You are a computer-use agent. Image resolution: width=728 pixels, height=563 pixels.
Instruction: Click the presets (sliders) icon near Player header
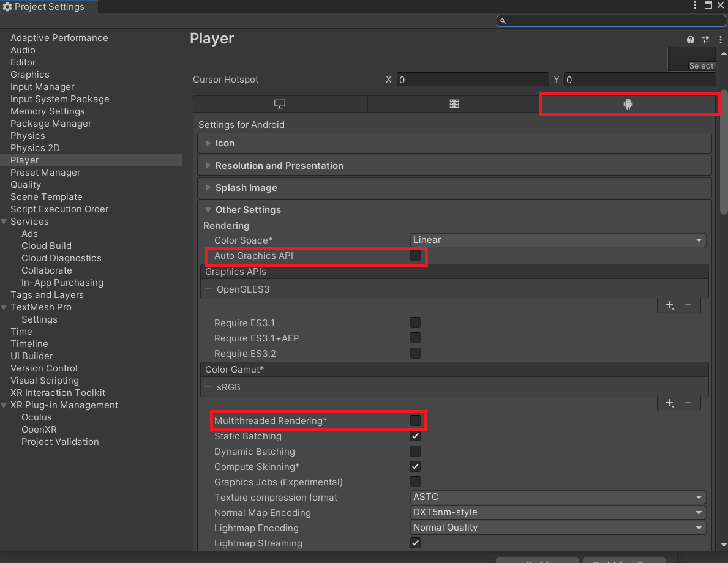click(x=705, y=39)
